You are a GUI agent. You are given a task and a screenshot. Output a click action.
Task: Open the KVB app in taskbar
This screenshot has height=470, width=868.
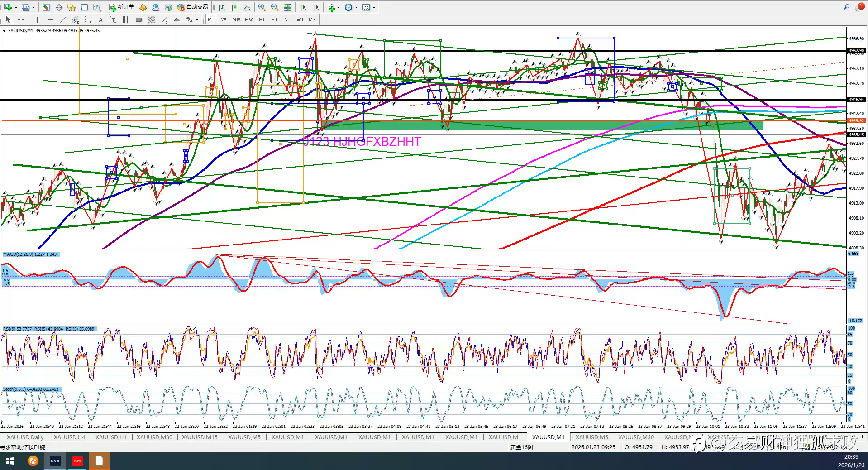coord(55,461)
